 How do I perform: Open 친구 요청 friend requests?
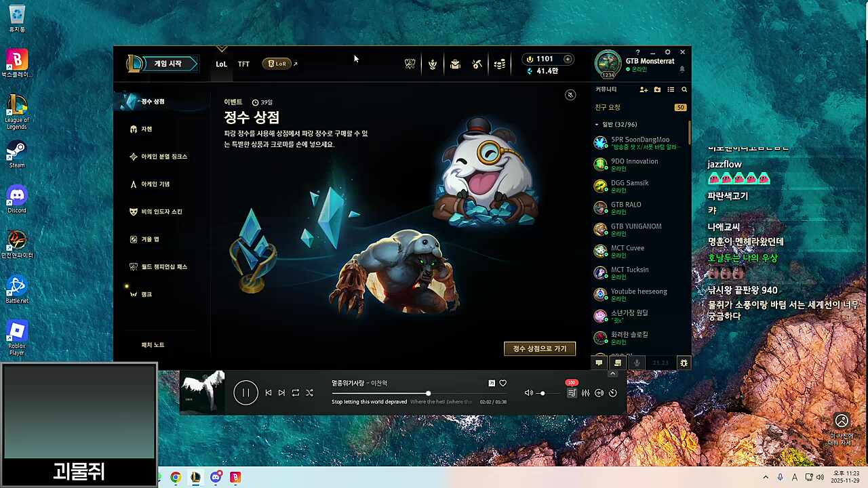[x=641, y=107]
